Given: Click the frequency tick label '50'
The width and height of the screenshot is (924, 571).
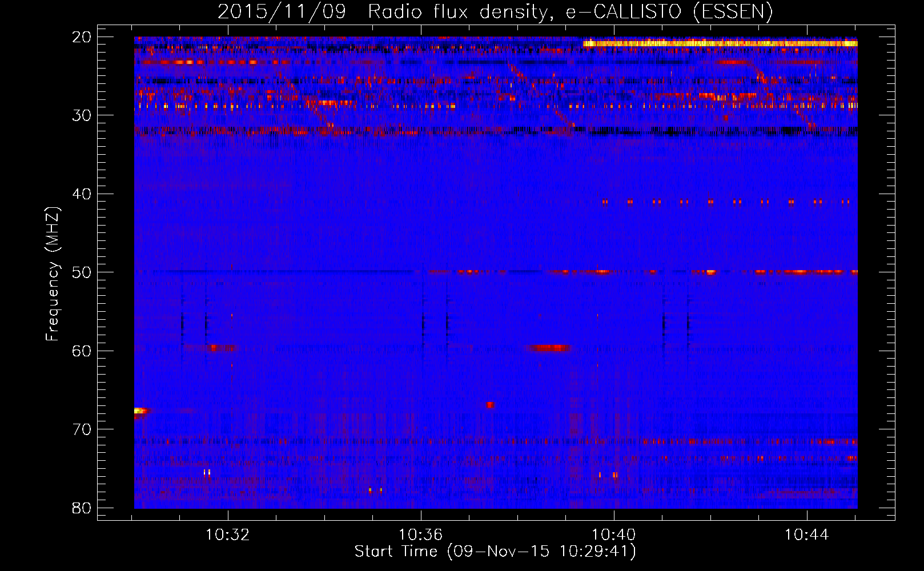Looking at the screenshot, I should click(x=82, y=272).
